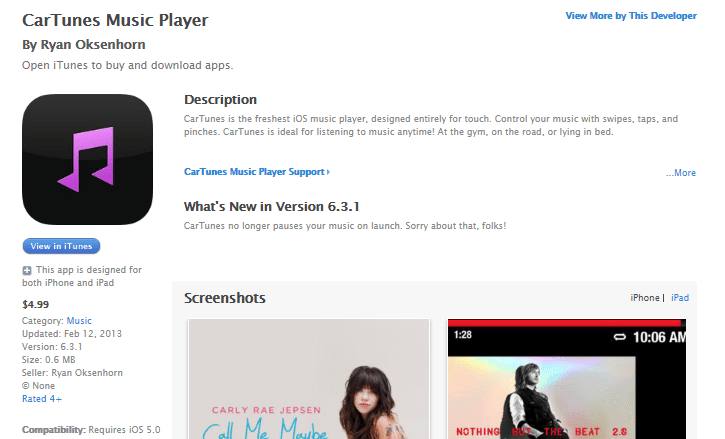This screenshot has height=439, width=725.
Task: Expand description with the ...More link
Action: (681, 173)
